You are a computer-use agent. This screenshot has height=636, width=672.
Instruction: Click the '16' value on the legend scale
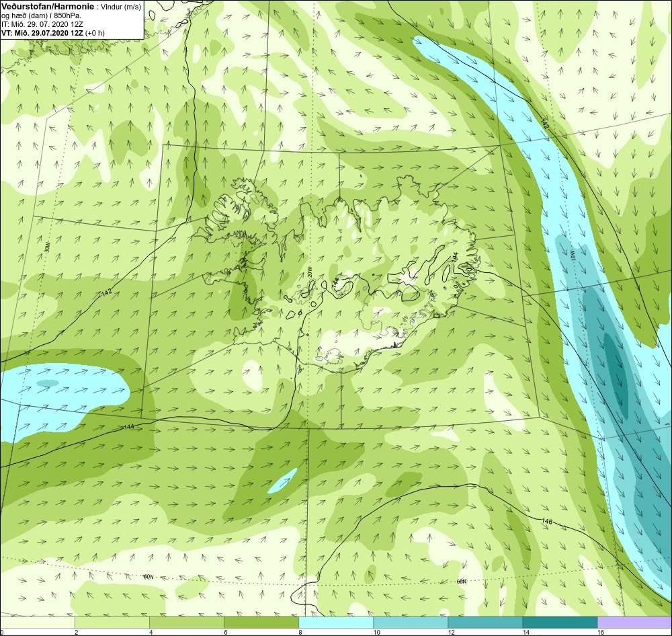pos(600,632)
